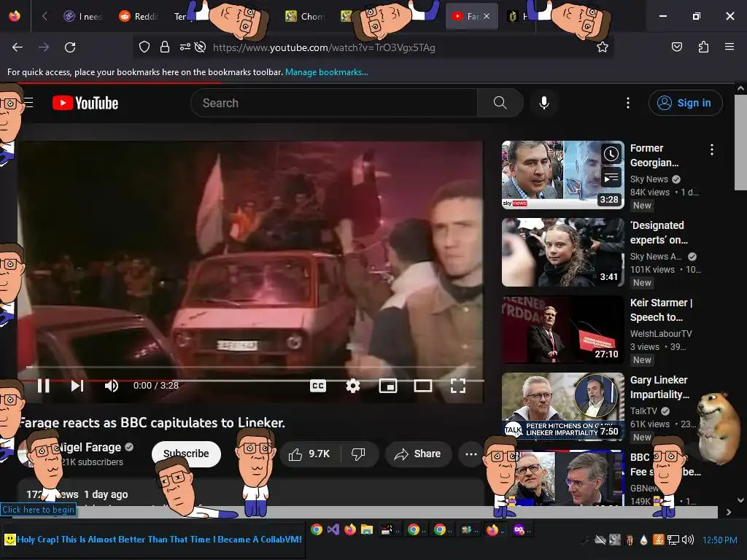Pause the playing video

(43, 386)
